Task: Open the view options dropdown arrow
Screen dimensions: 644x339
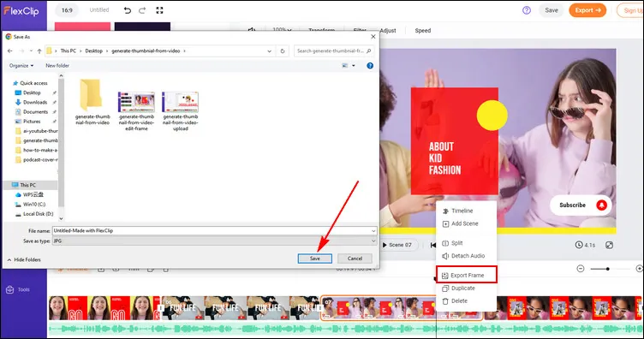Action: pyautogui.click(x=354, y=66)
